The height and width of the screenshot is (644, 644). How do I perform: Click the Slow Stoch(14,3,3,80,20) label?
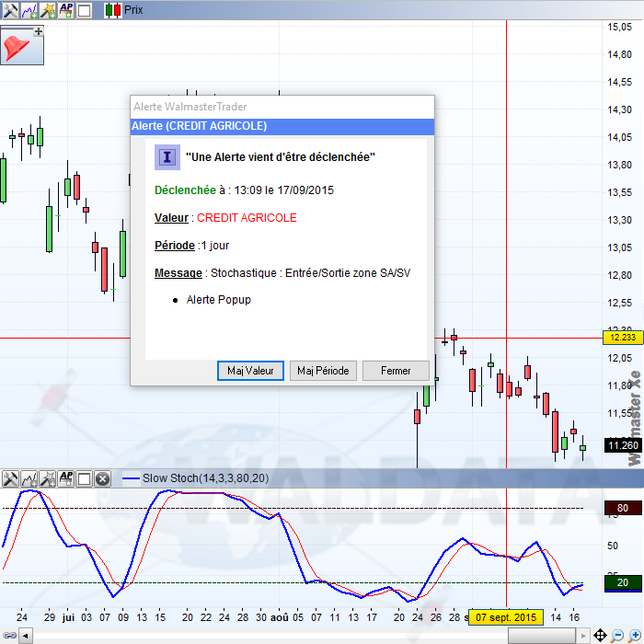coord(205,478)
